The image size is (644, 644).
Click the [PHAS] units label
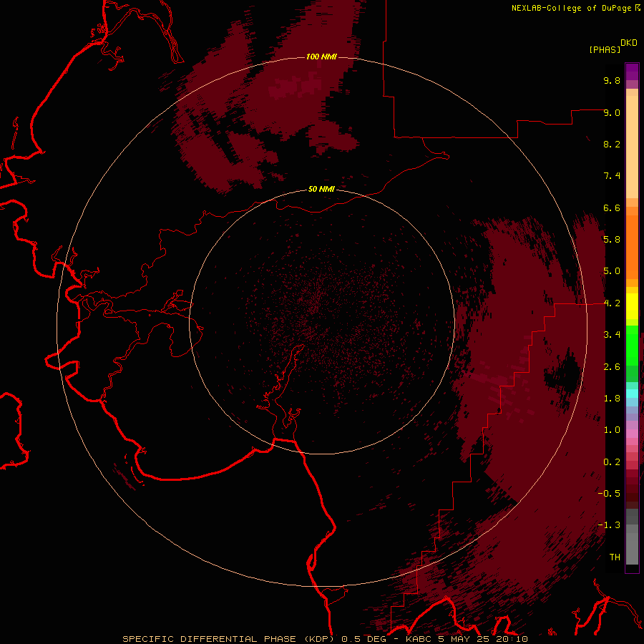pos(605,50)
